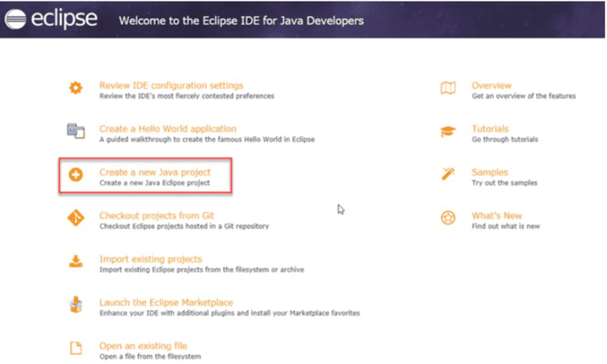Image resolution: width=607 pixels, height=364 pixels.
Task: Open the What's New link
Action: coord(496,216)
